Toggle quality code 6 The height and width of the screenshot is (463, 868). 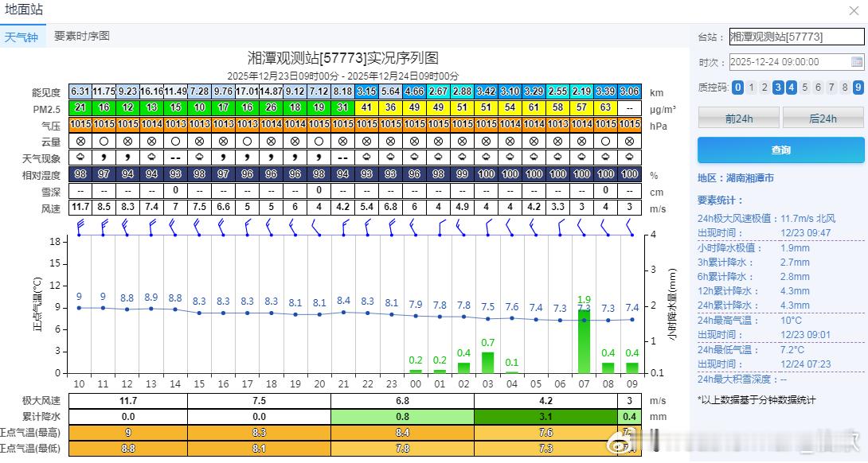(x=818, y=87)
